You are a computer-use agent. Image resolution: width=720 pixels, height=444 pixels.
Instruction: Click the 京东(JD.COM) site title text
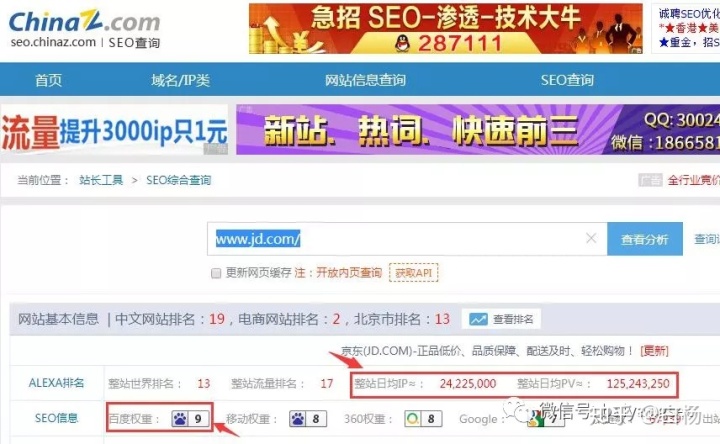(487, 351)
